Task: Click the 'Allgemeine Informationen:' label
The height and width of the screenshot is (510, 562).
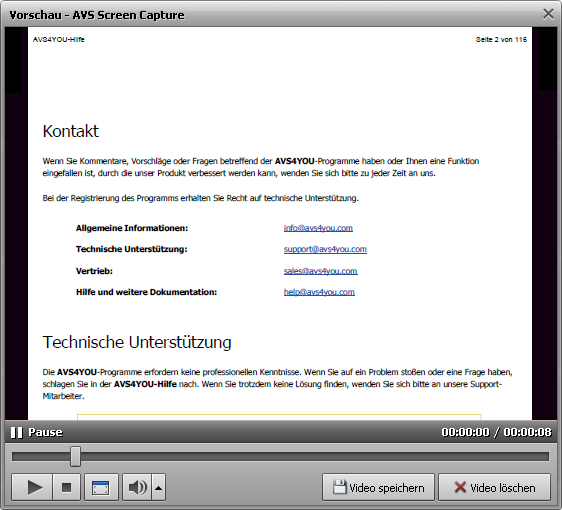Action: pos(132,228)
